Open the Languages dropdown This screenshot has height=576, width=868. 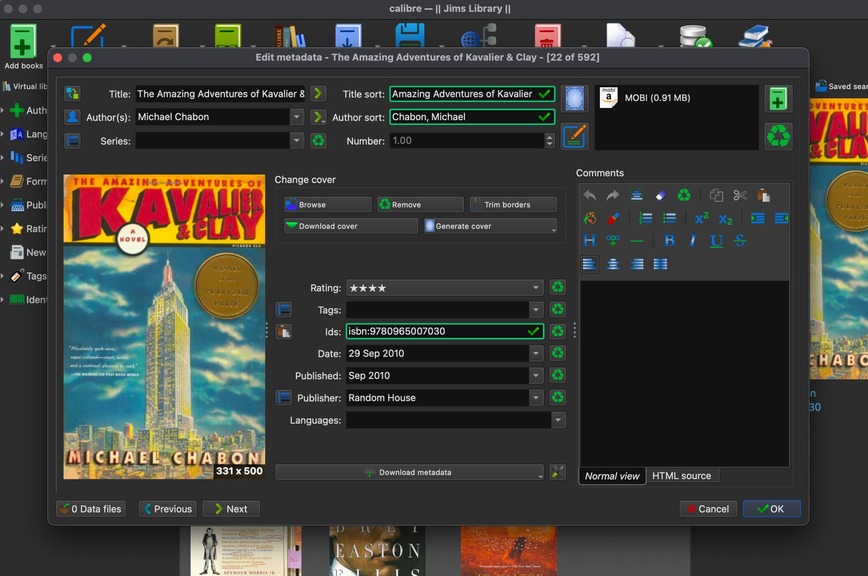(557, 421)
